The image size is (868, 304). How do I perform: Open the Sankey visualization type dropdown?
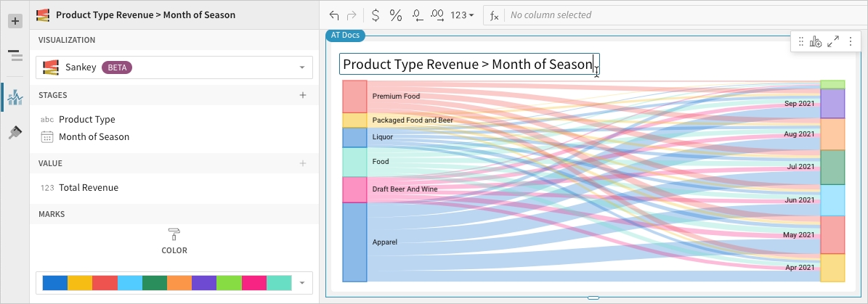[x=173, y=67]
